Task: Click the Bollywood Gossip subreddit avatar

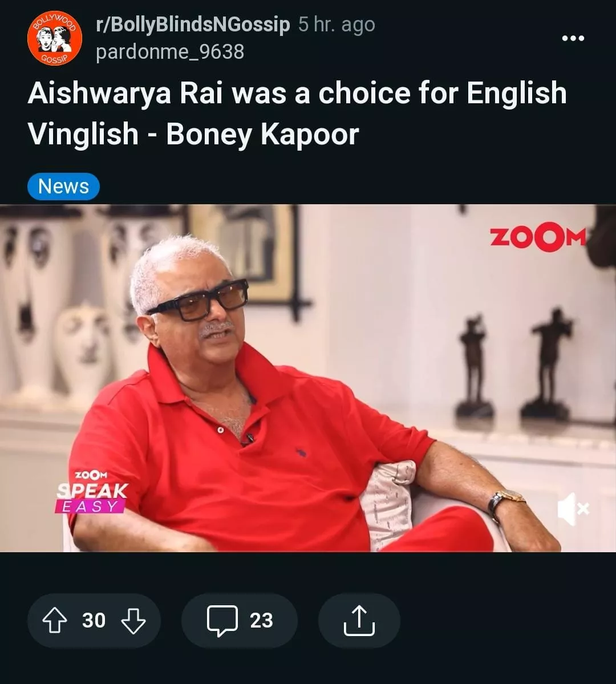Action: click(x=55, y=38)
